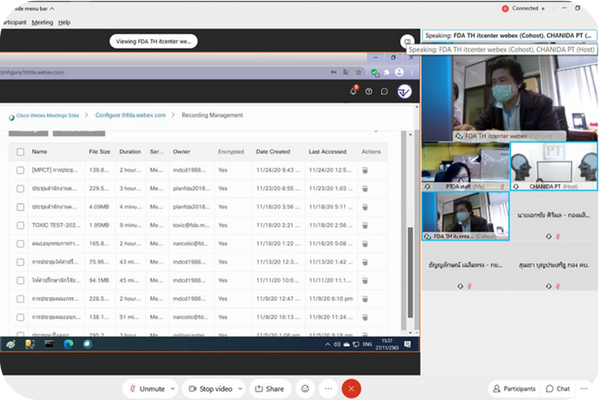Open the Participants panel
The width and height of the screenshot is (600, 400).
[x=514, y=389]
